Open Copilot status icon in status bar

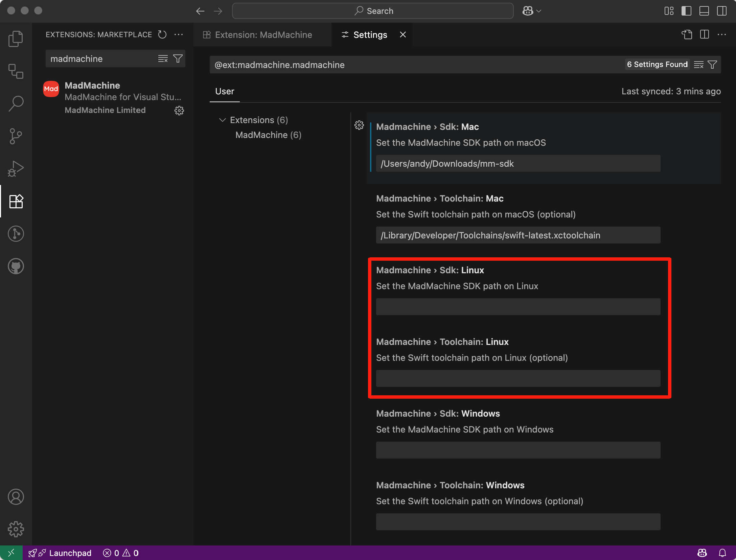[x=702, y=553]
